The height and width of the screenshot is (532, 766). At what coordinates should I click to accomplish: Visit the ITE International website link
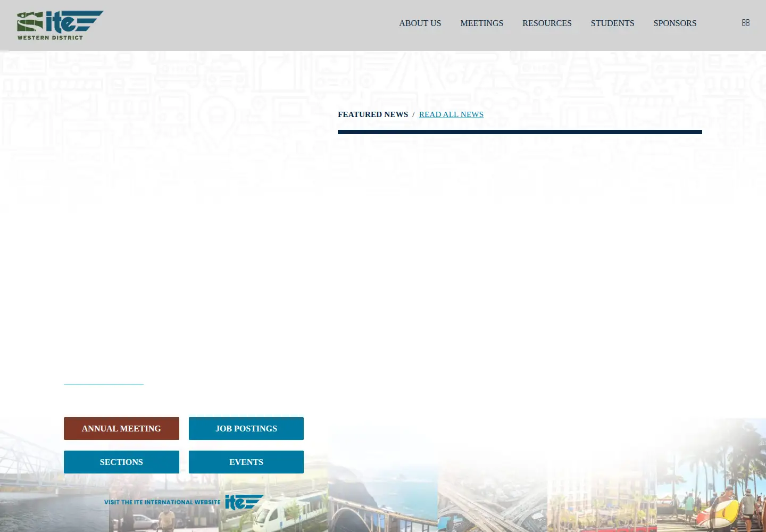184,502
